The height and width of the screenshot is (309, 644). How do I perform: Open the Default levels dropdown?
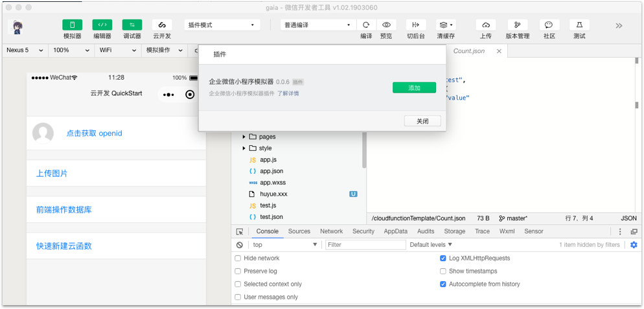(431, 245)
